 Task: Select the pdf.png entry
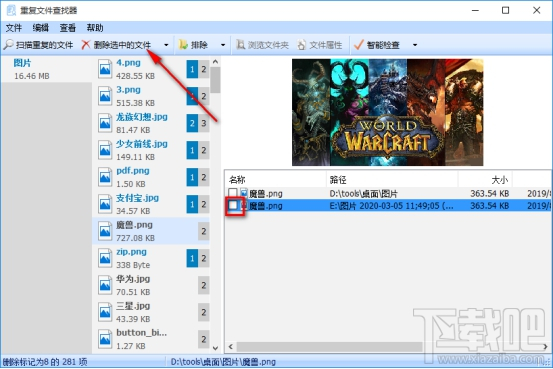[151, 177]
